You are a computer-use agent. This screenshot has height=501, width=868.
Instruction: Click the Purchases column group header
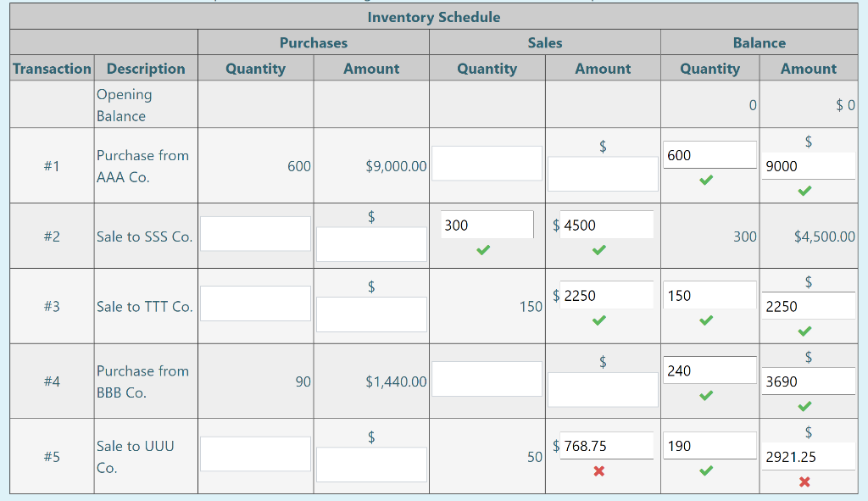pos(314,42)
